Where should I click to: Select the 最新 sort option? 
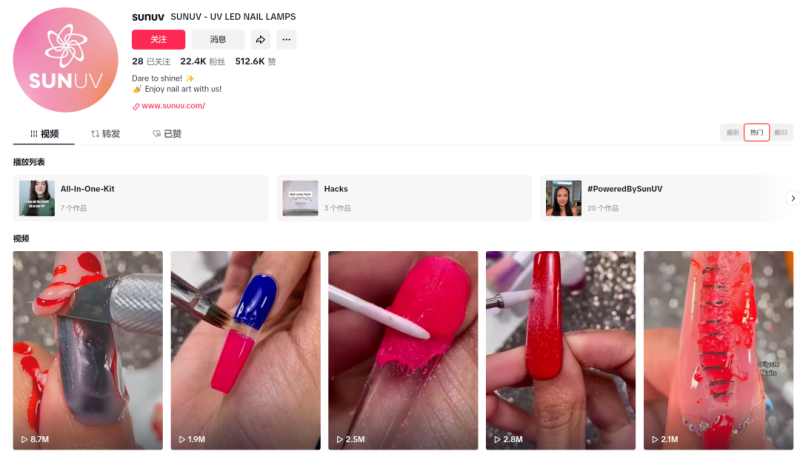tap(733, 133)
